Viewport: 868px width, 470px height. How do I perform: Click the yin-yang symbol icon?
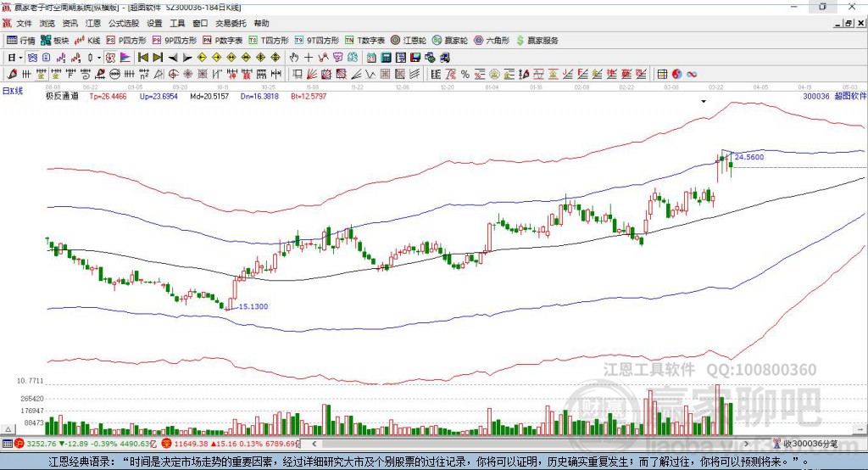click(x=677, y=75)
